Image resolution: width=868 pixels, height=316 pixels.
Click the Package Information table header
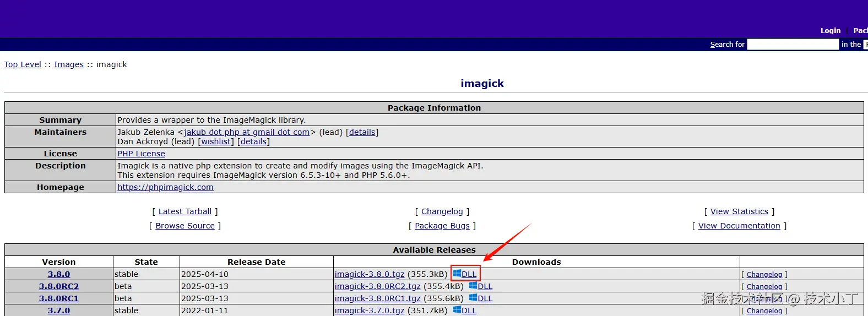[x=434, y=108]
